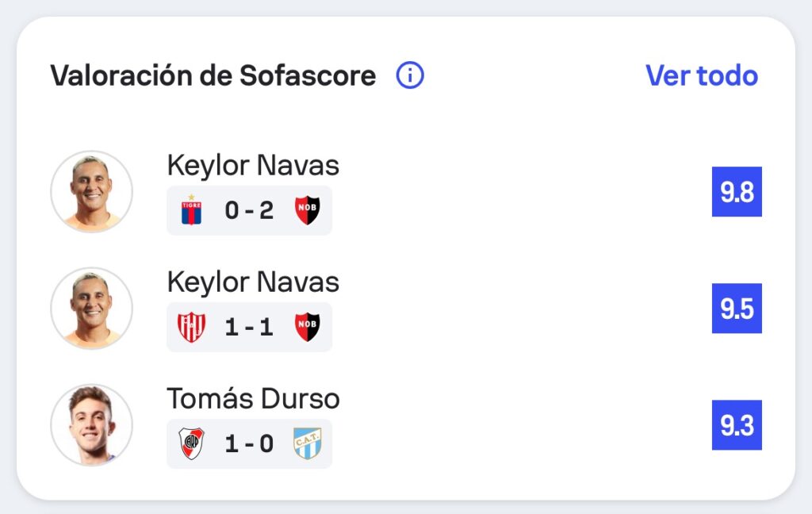The width and height of the screenshot is (812, 514).
Task: Click the Tigre crest in the 0-2 match
Action: tap(191, 210)
